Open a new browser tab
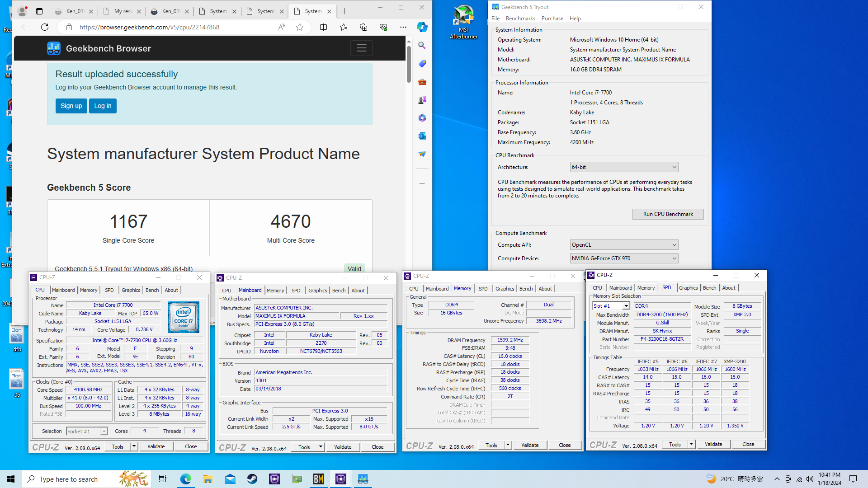 [344, 11]
